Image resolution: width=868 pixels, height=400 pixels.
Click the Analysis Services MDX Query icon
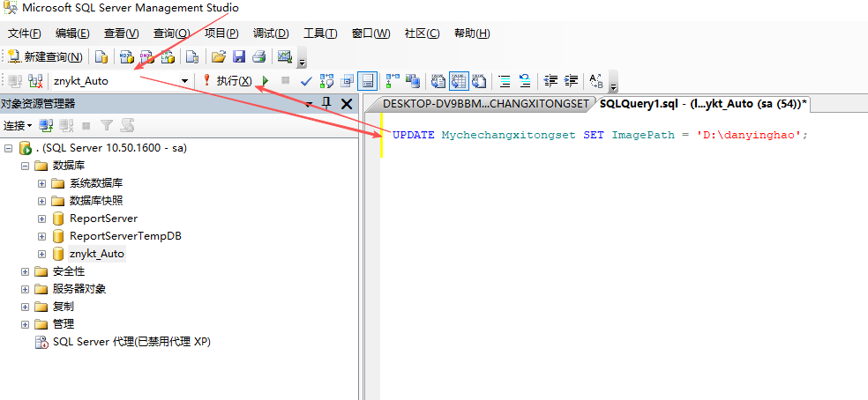(x=127, y=56)
